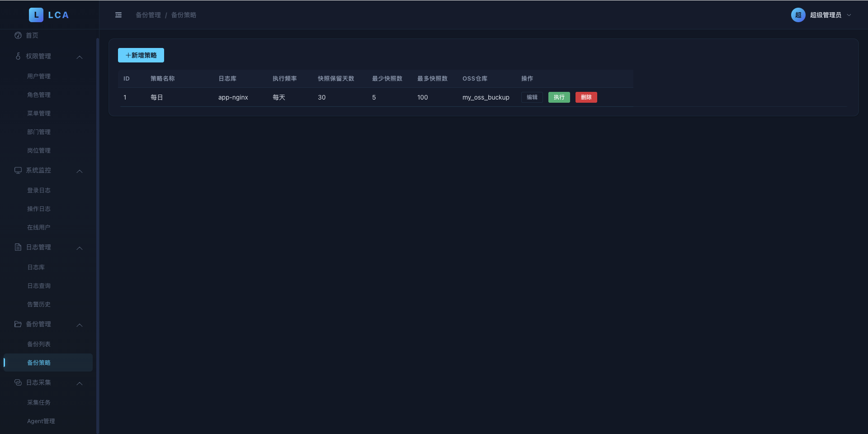Click 备份管理 breadcrumb link

click(x=148, y=15)
